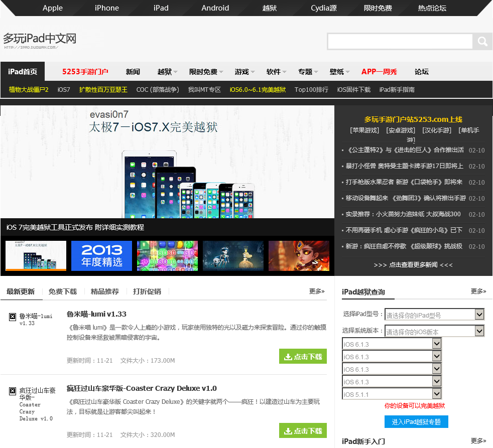Image resolution: width=493 pixels, height=448 pixels.
Task: Click the broken image icon beside 疯狂过山车豪华版
Action: click(x=12, y=391)
